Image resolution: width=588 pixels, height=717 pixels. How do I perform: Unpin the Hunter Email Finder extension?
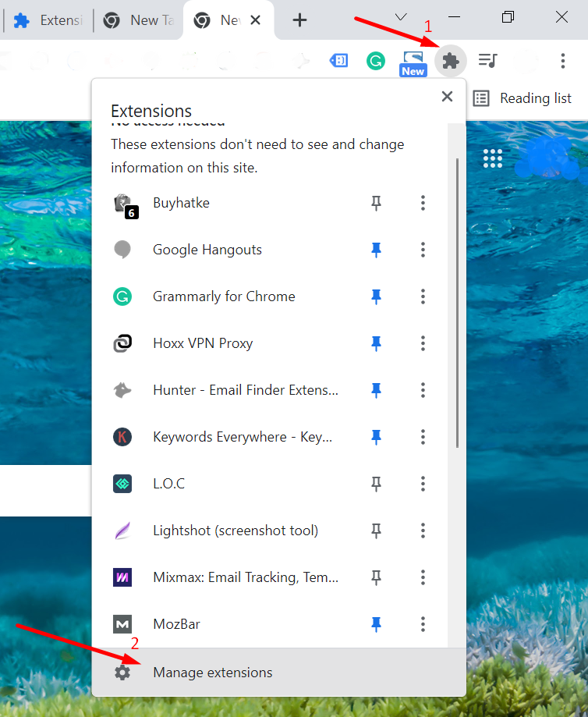(x=377, y=390)
